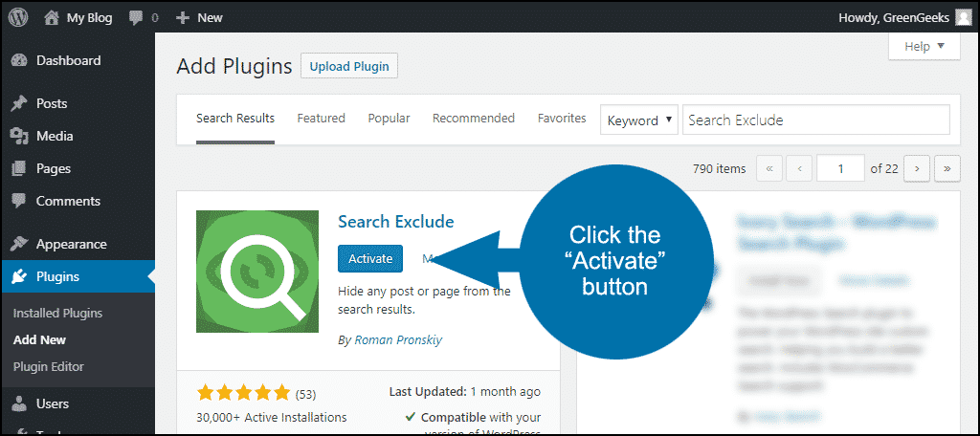Jump to last page of results
Image resolution: width=980 pixels, height=436 pixels.
pos(947,168)
